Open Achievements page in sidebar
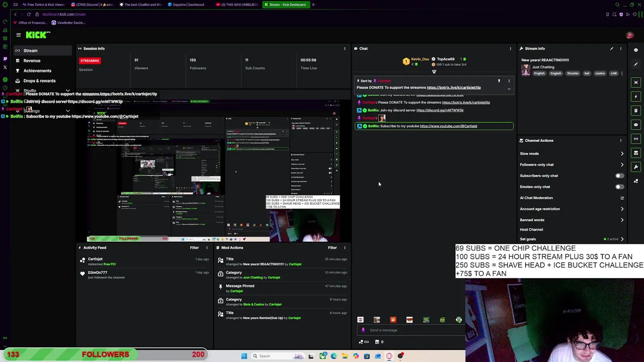 pos(37,71)
